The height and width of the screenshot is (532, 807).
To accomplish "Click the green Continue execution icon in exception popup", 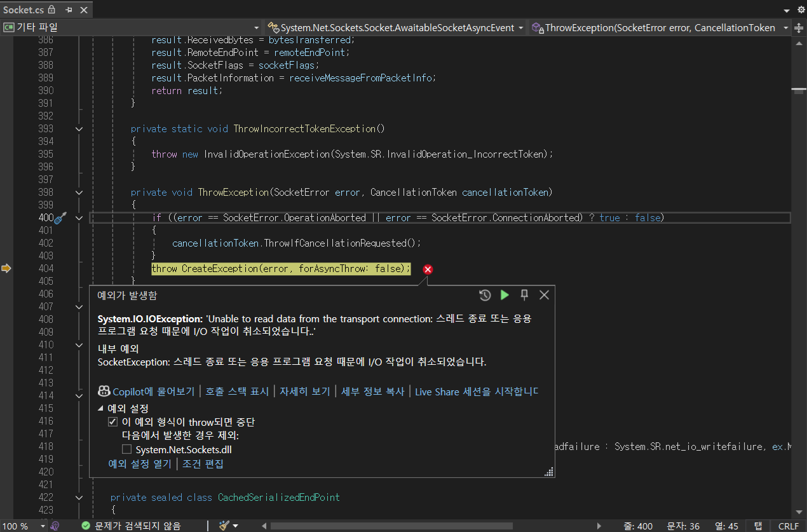I will [x=505, y=295].
